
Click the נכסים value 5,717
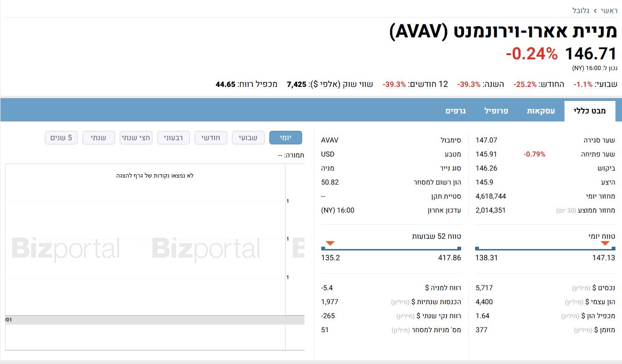484,288
